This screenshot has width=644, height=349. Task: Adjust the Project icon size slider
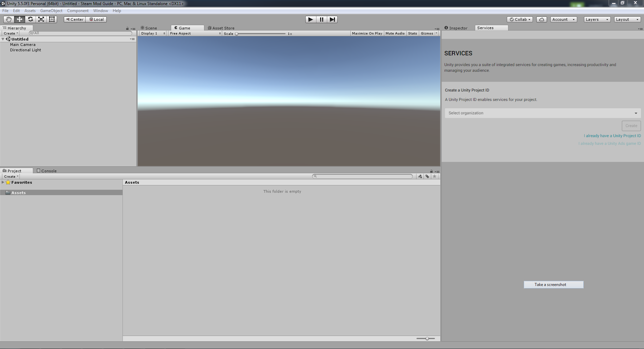[426, 339]
